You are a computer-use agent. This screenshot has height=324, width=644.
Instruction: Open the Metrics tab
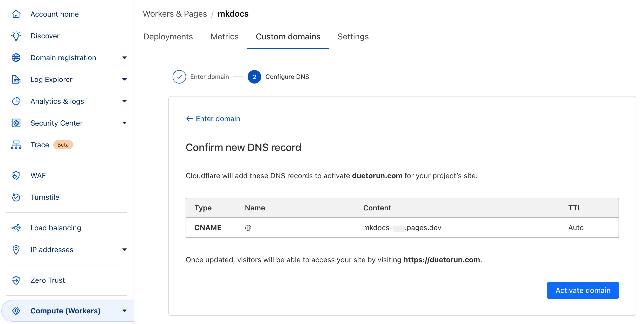click(224, 36)
